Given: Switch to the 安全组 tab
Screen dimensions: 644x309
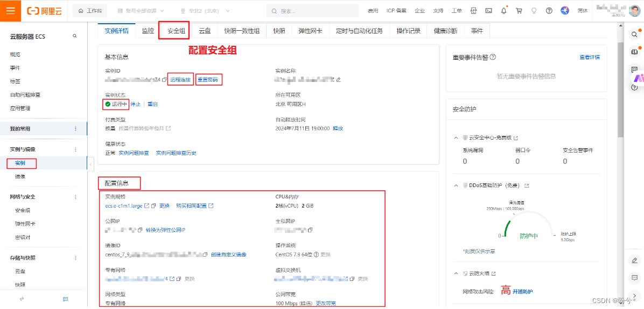Looking at the screenshot, I should pyautogui.click(x=176, y=30).
